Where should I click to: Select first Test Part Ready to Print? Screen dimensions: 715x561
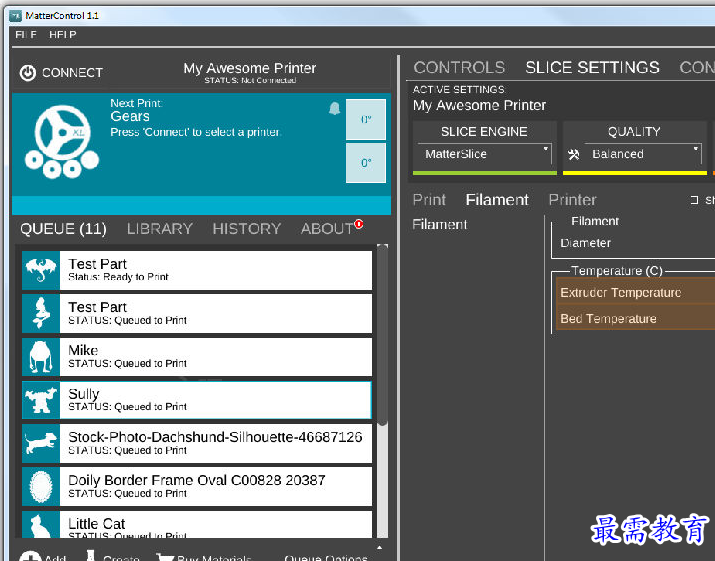click(197, 270)
